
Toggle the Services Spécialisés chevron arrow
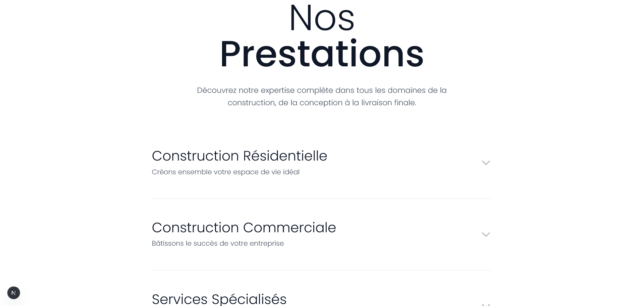coord(486,304)
